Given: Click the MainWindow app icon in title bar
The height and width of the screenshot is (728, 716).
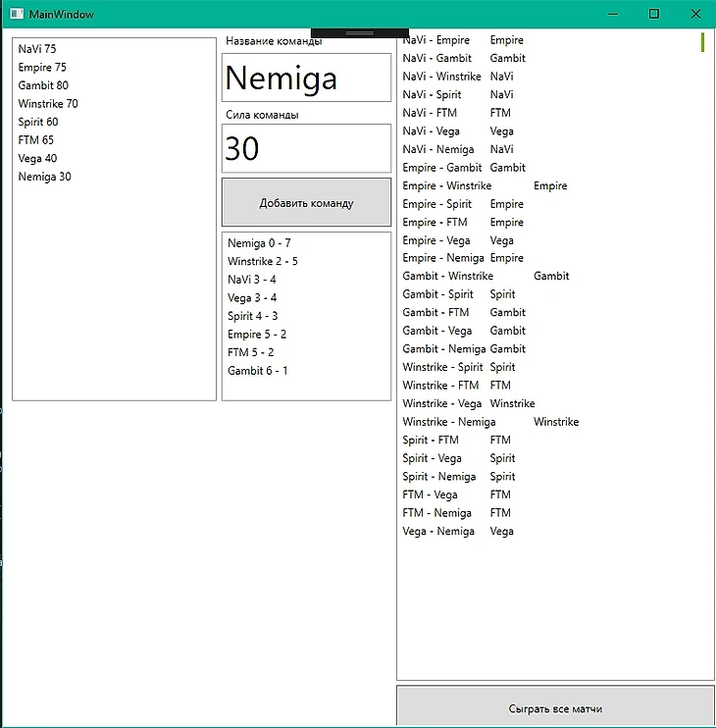Looking at the screenshot, I should (15, 14).
